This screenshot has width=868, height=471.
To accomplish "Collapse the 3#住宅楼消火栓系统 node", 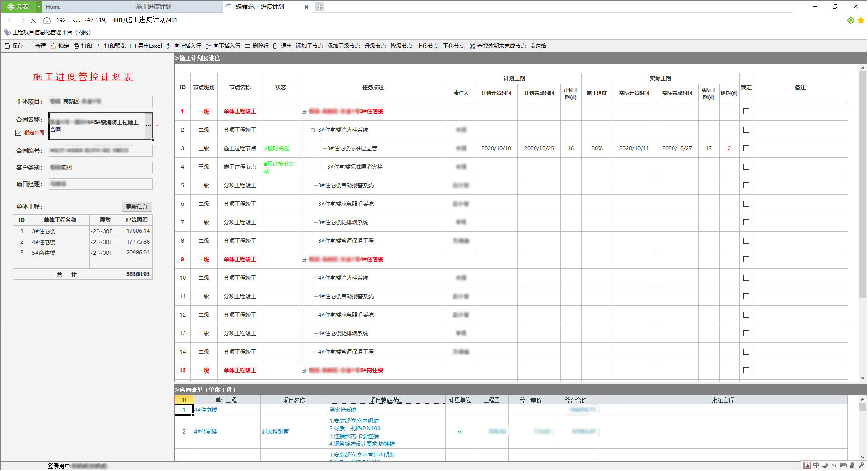I will [x=313, y=130].
